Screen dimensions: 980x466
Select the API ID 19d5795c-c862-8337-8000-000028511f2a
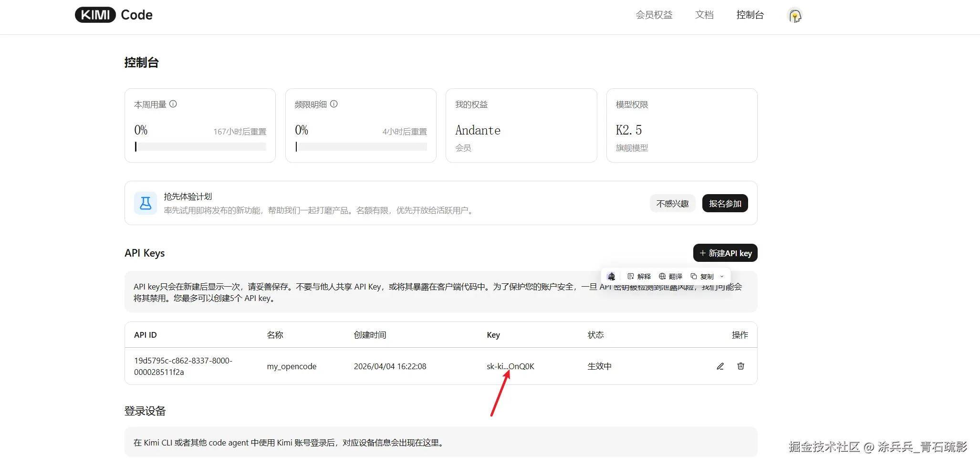(x=183, y=366)
